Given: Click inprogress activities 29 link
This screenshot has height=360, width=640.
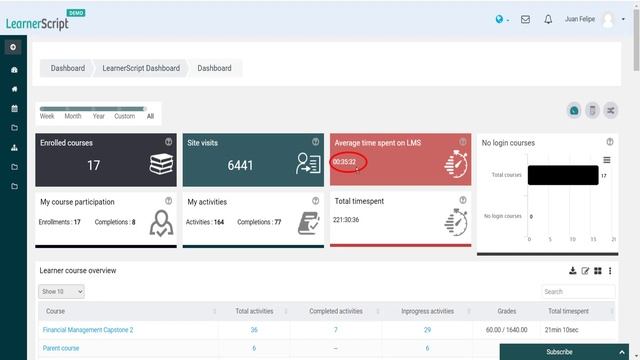Looking at the screenshot, I should (x=427, y=330).
